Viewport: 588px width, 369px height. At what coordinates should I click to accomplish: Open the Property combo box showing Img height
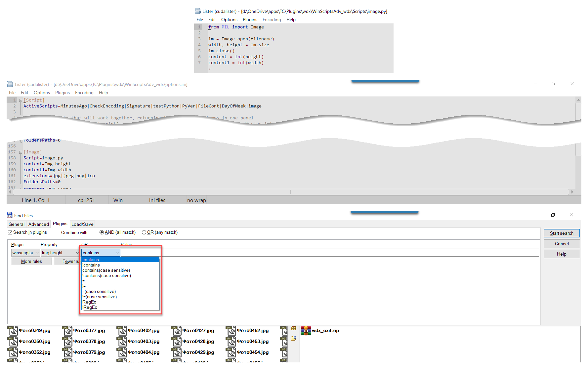60,253
